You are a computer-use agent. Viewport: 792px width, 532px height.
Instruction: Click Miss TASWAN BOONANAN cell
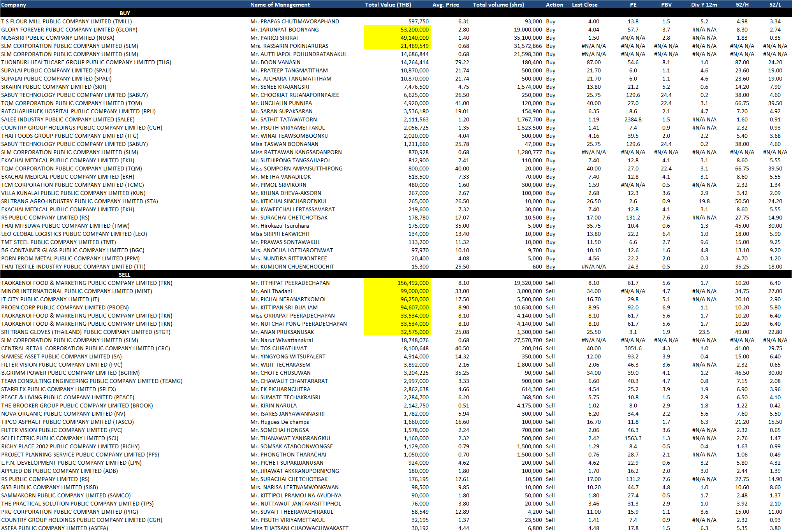[284, 144]
